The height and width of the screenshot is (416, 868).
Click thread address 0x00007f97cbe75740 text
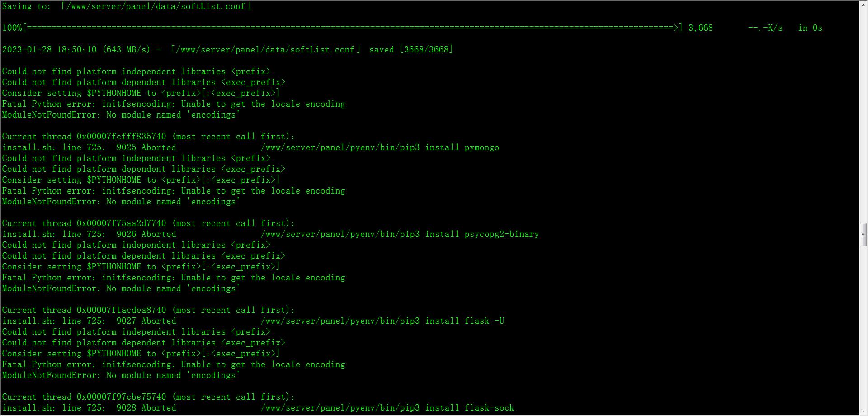[121, 397]
